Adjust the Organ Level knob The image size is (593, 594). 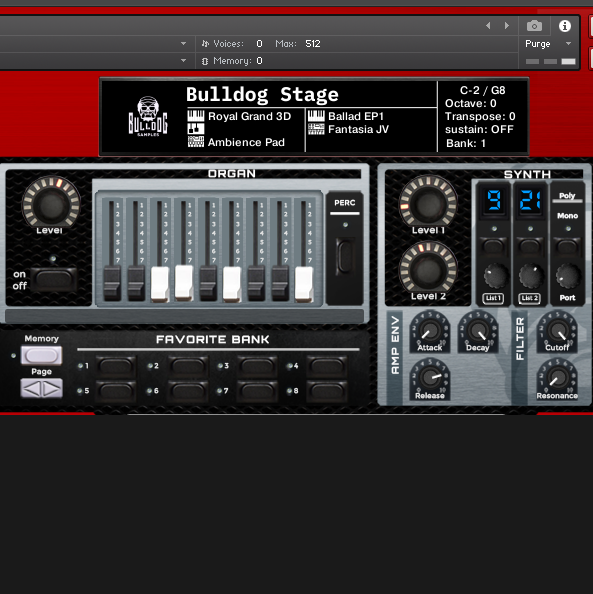pos(51,205)
